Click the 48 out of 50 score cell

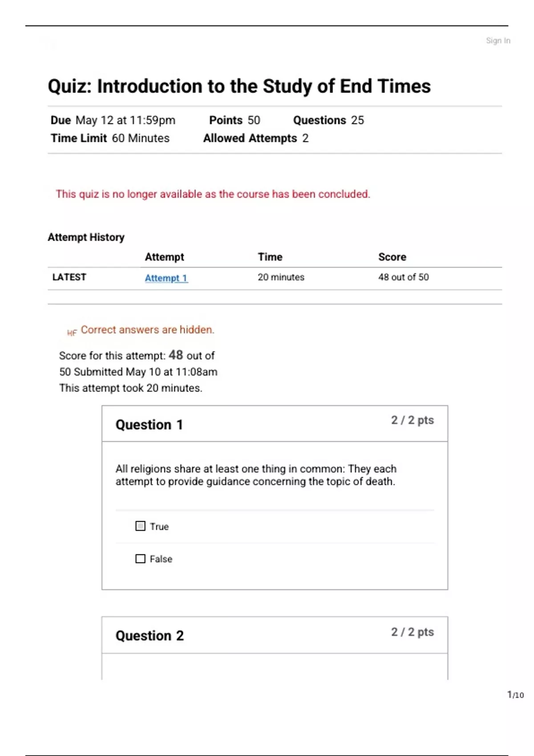click(403, 277)
